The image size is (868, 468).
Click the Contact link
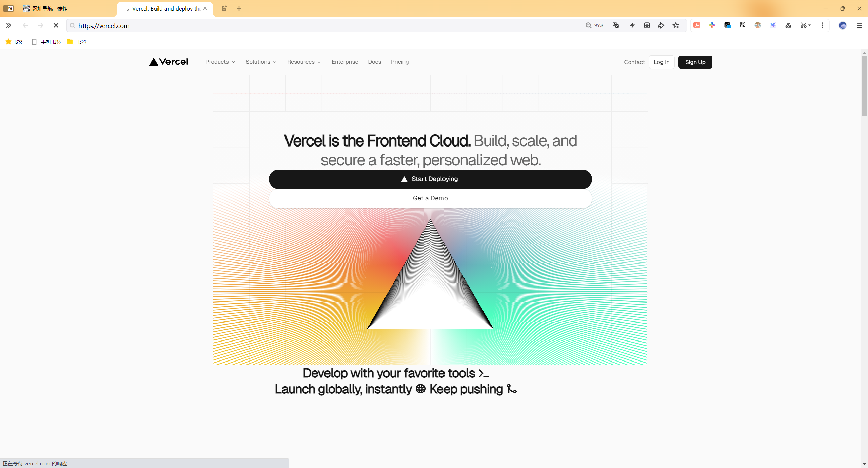[x=634, y=62]
